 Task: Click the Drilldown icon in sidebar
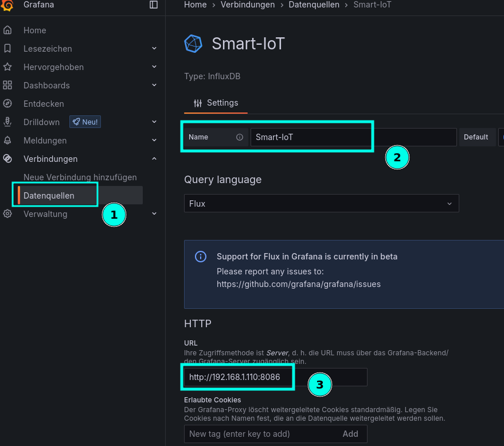pos(7,122)
